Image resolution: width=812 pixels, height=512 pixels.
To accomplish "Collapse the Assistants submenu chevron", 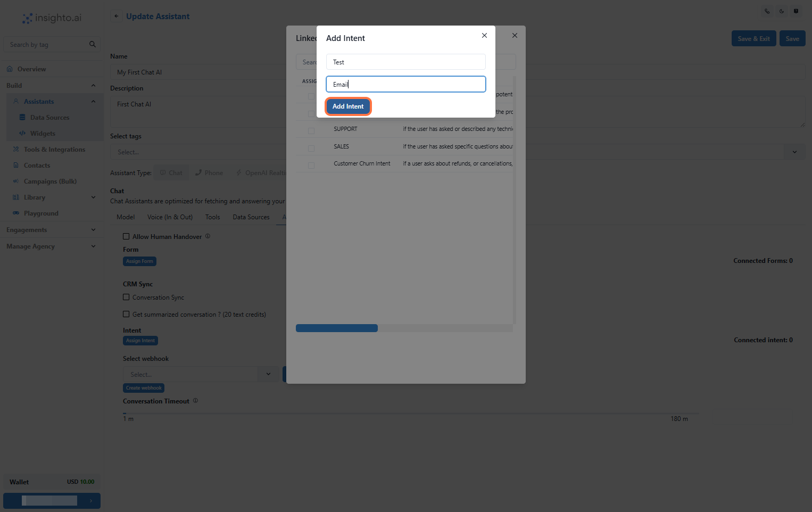I will pos(93,101).
